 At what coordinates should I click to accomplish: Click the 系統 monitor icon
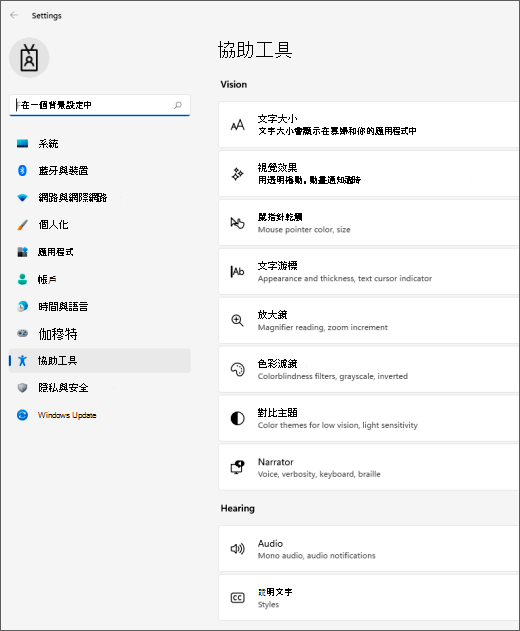click(23, 143)
